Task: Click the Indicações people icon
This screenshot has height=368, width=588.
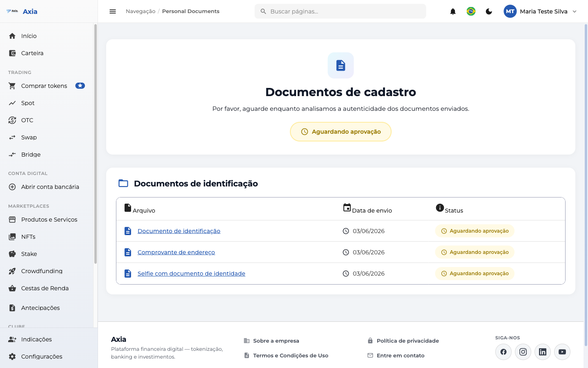Action: [x=12, y=339]
